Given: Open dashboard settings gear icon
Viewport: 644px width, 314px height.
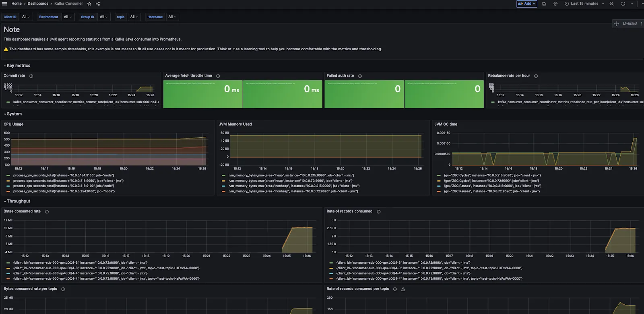Looking at the screenshot, I should (x=555, y=4).
